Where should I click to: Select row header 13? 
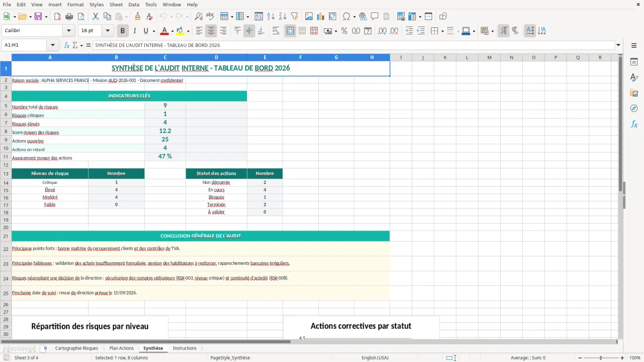pyautogui.click(x=6, y=174)
